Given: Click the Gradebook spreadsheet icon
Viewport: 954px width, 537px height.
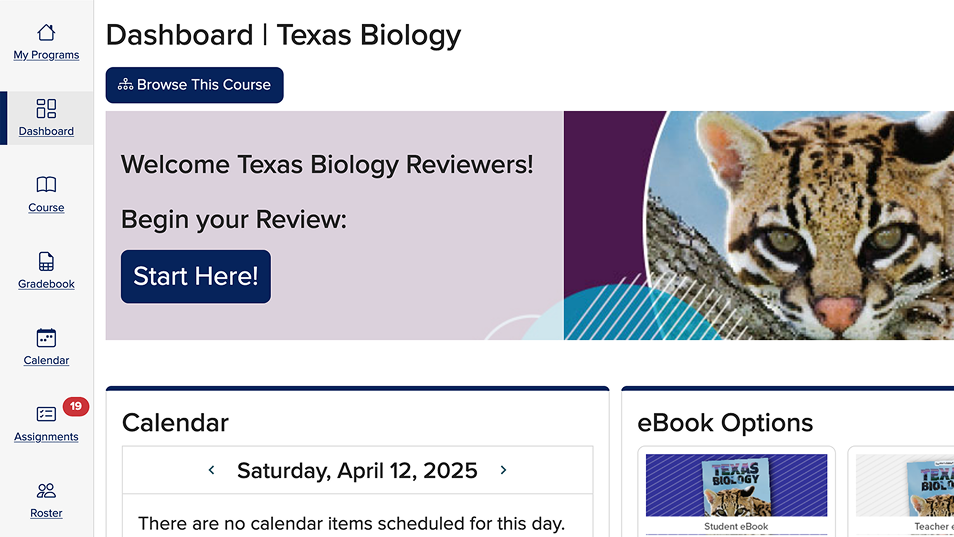Looking at the screenshot, I should [46, 261].
